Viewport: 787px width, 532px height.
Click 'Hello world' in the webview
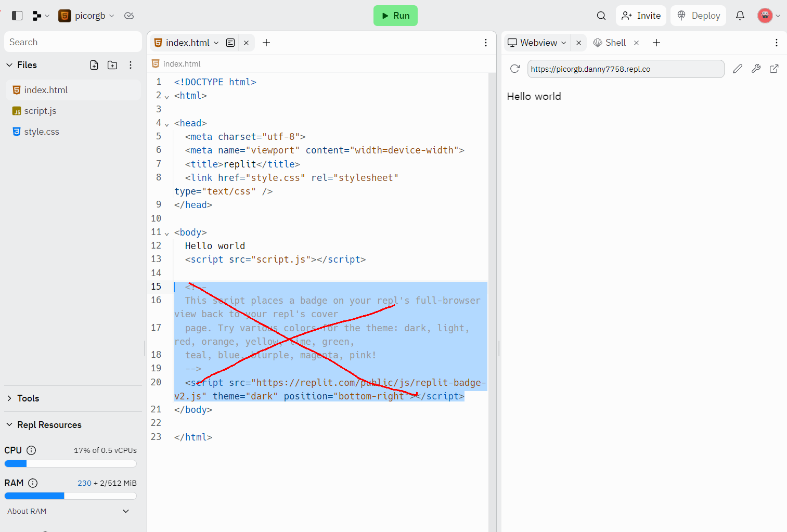[534, 96]
